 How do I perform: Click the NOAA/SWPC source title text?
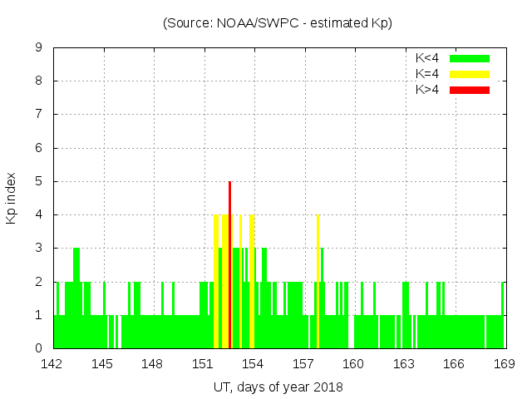[278, 23]
